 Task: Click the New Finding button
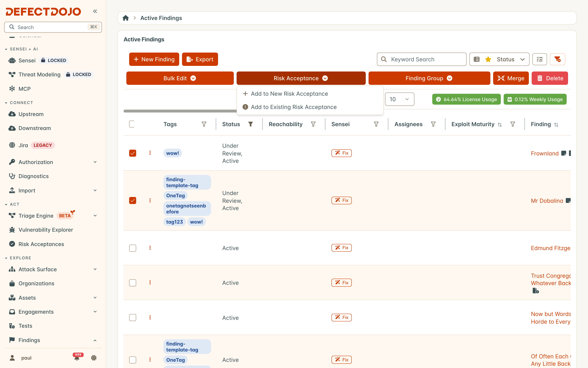(x=154, y=59)
